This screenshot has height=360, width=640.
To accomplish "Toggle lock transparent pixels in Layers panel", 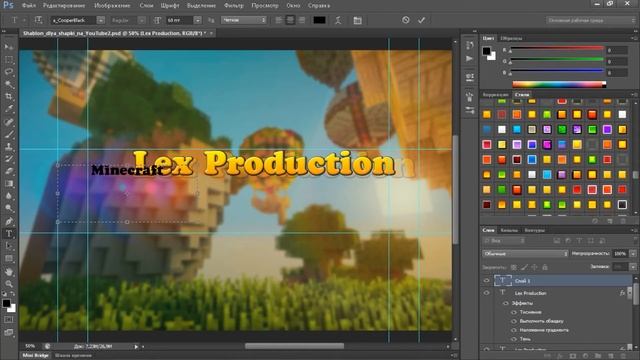I will click(x=514, y=267).
